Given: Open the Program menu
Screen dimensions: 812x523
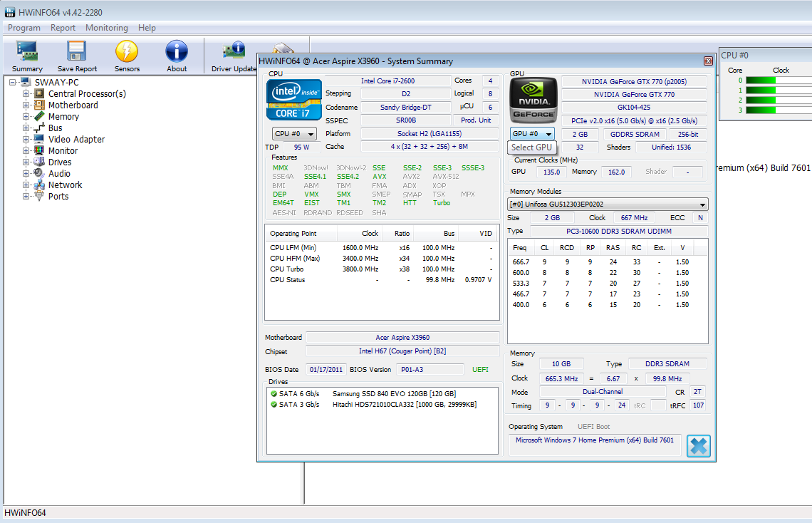Looking at the screenshot, I should pos(24,28).
